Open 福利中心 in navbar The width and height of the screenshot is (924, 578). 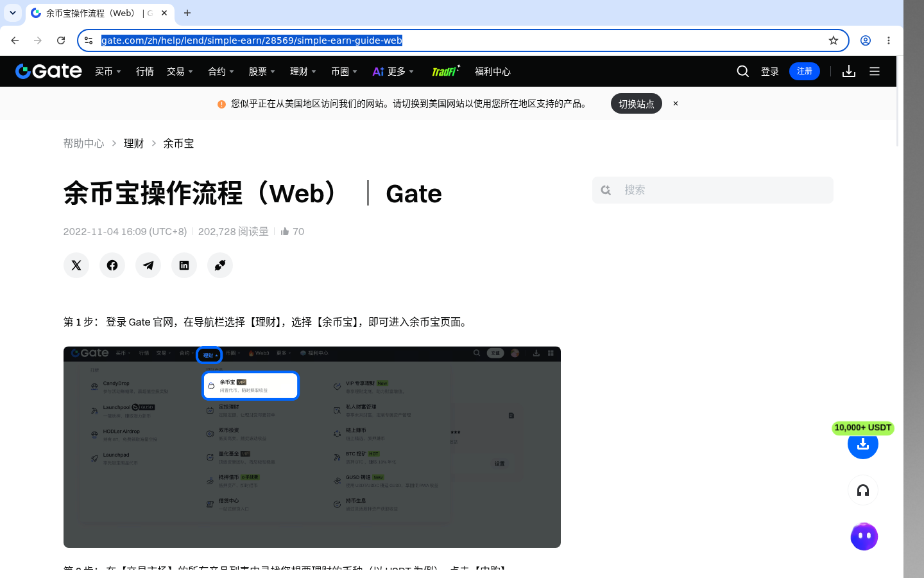tap(493, 71)
